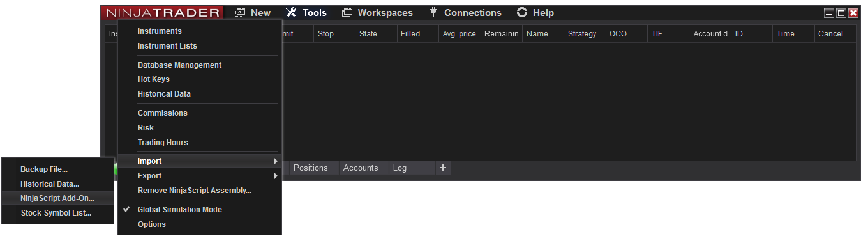Screen dimensions: 868x243
Task: Select the Risk menu entry
Action: [146, 128]
